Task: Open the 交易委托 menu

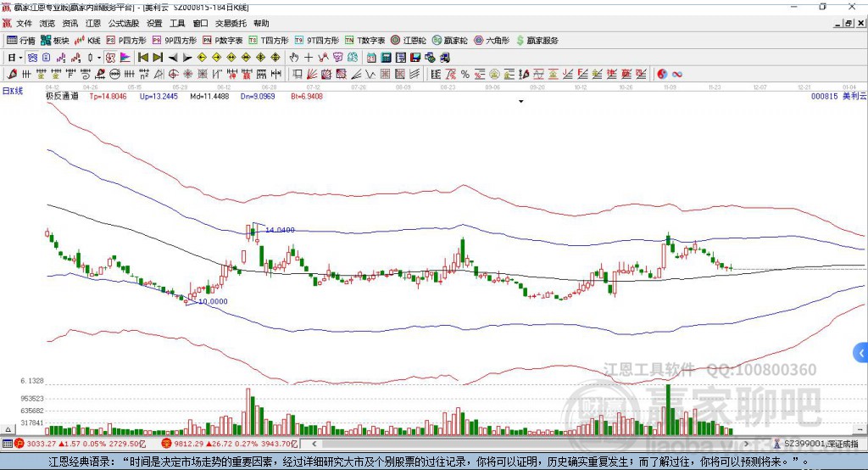Action: pos(231,24)
